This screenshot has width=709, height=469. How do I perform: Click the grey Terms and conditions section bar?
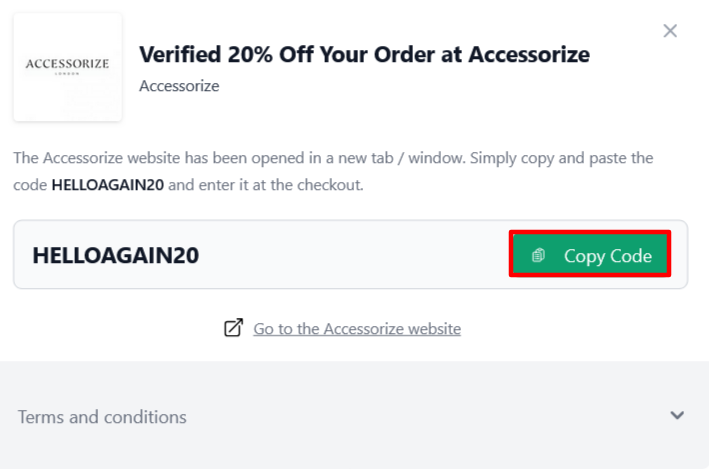pyautogui.click(x=400, y=416)
